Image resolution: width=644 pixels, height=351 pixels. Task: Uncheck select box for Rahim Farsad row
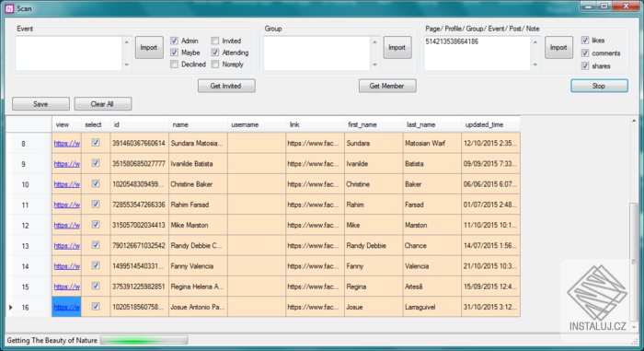[96, 205]
